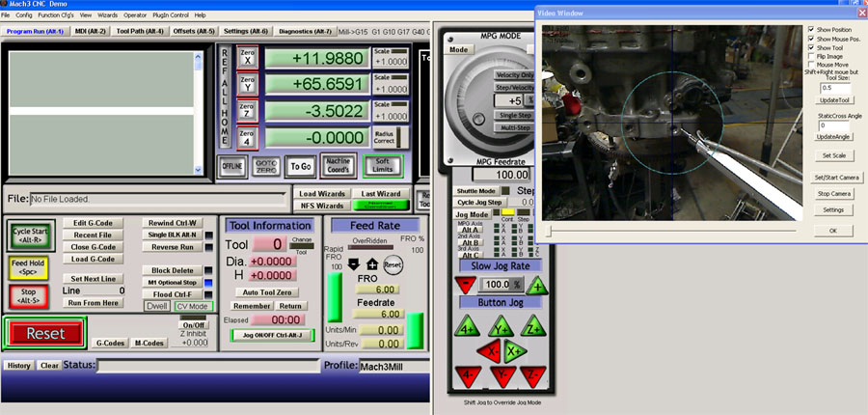Image resolution: width=868 pixels, height=415 pixels.
Task: Click the Edit G-Code button
Action: [x=93, y=223]
